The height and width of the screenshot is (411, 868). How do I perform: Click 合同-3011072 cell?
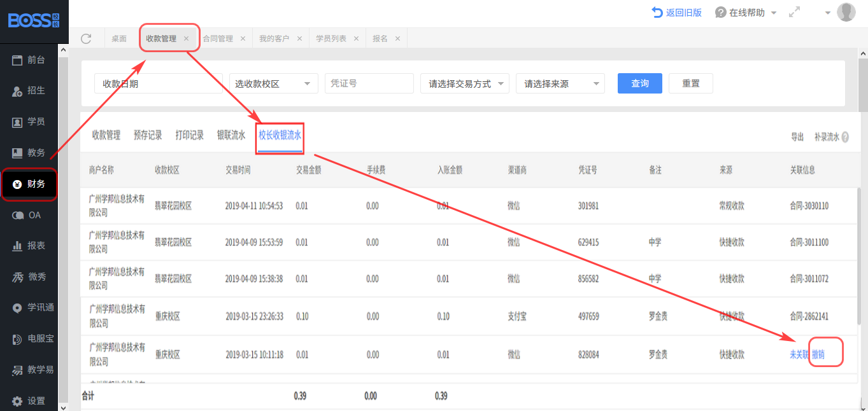(809, 279)
